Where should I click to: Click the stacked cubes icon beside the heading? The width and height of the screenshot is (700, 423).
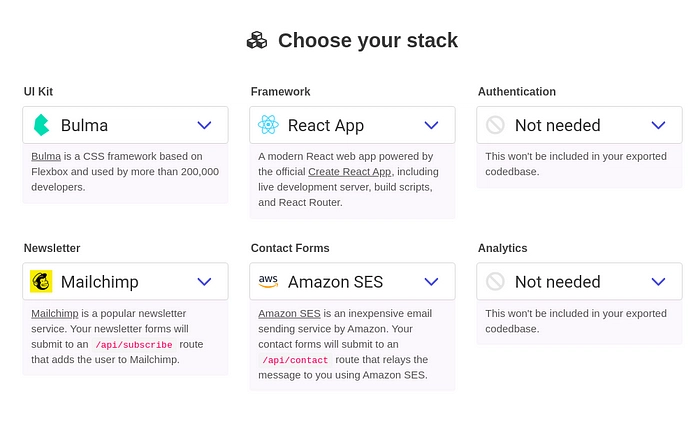point(257,41)
